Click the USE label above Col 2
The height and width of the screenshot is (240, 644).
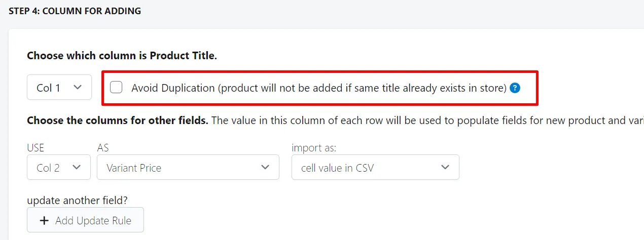pyautogui.click(x=35, y=148)
